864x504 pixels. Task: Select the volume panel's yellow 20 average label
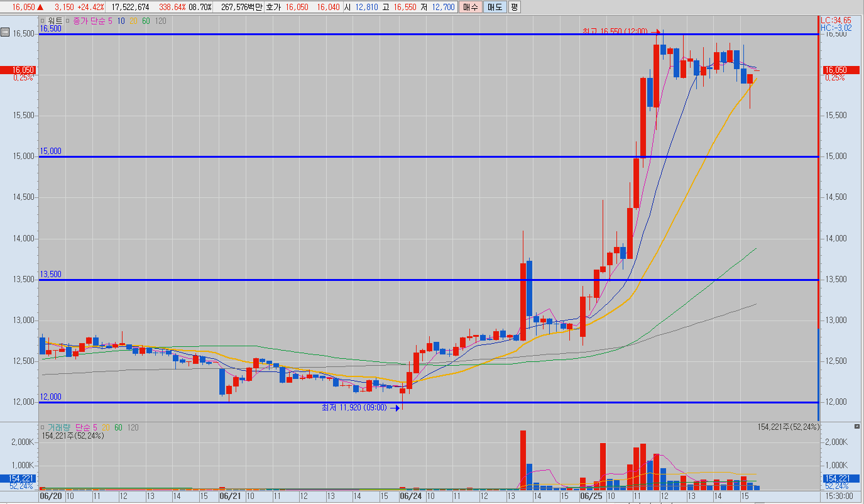[x=106, y=427]
